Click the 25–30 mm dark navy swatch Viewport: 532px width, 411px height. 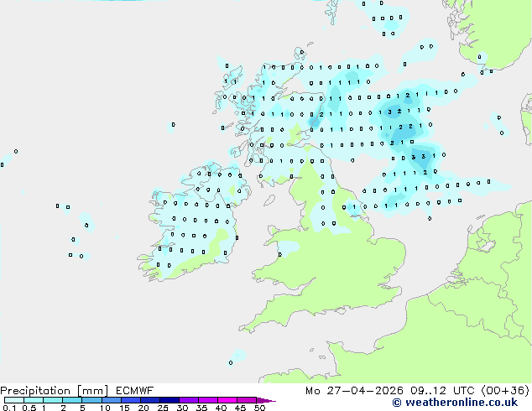click(170, 400)
